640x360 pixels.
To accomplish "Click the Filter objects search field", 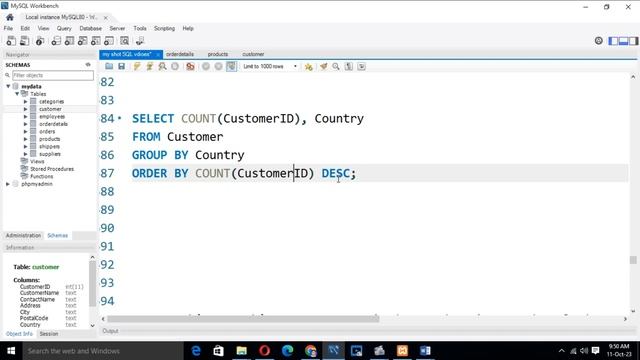I will [53, 75].
